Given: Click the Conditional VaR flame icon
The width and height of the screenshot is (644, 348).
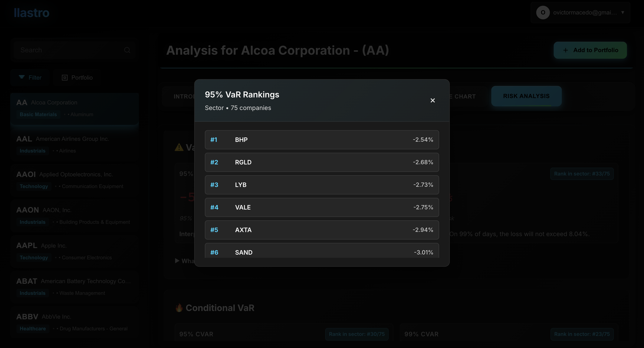Looking at the screenshot, I should [179, 308].
